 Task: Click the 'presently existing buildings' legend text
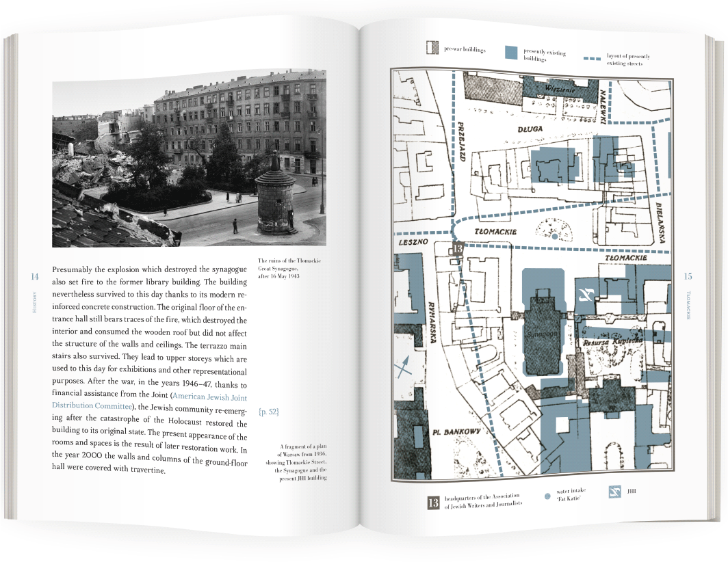pyautogui.click(x=545, y=55)
